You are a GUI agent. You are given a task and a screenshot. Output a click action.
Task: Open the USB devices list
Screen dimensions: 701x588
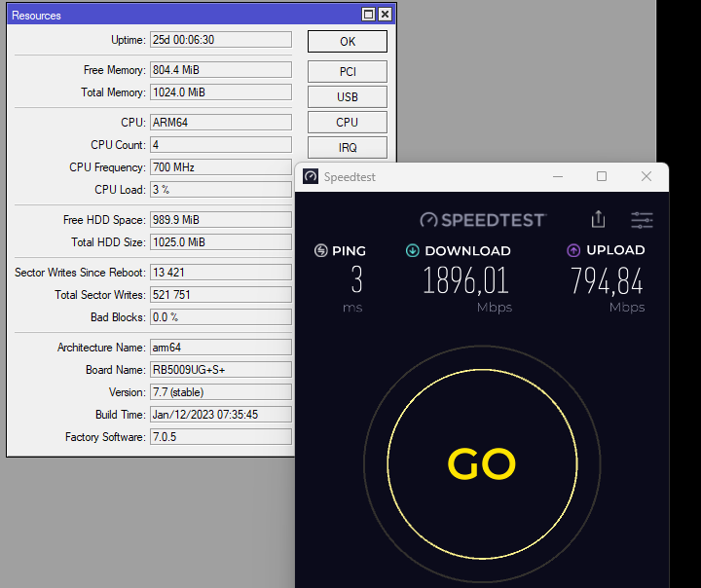[x=348, y=97]
